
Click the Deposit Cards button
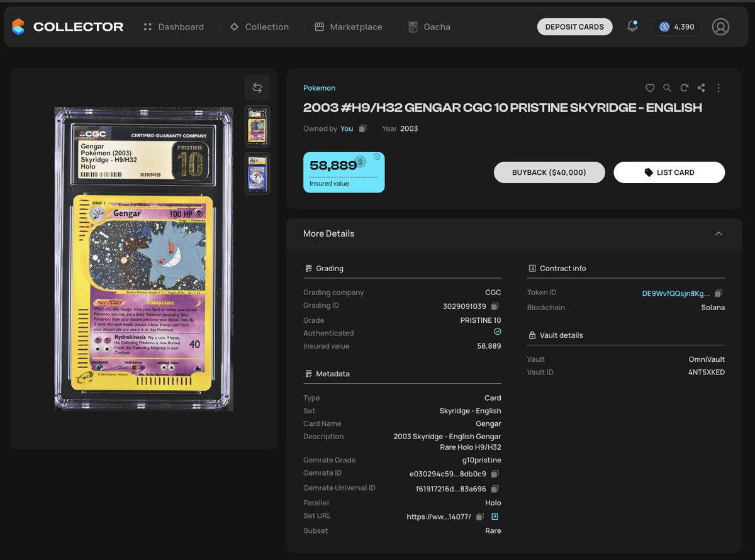pos(574,26)
